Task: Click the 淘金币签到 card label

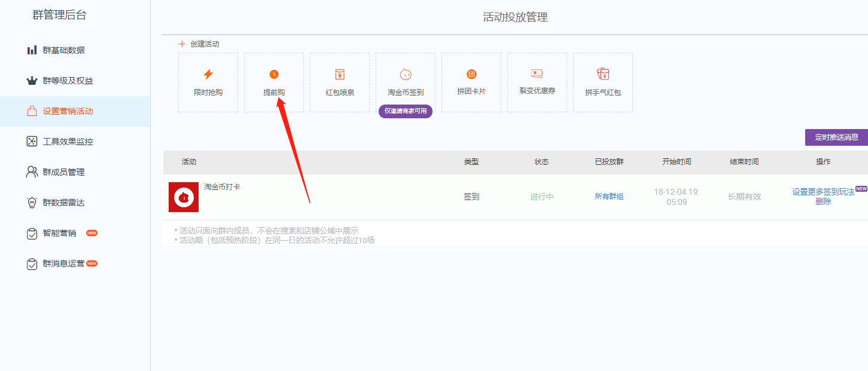Action: point(406,93)
